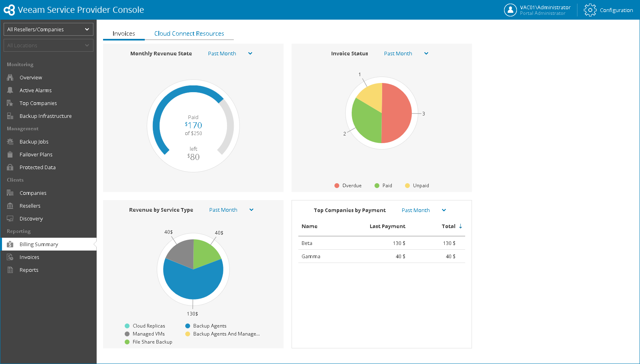
Task: Select the Gamma company row
Action: pyautogui.click(x=382, y=256)
